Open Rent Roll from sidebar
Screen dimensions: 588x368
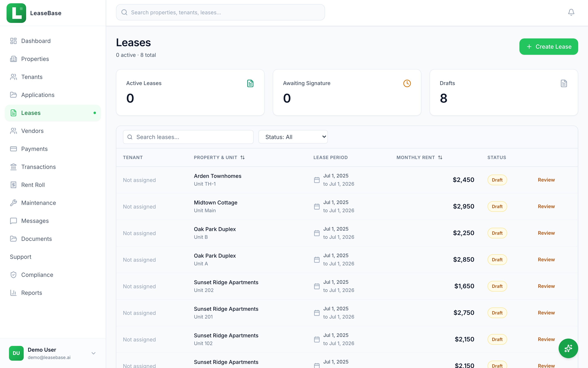tap(53, 185)
